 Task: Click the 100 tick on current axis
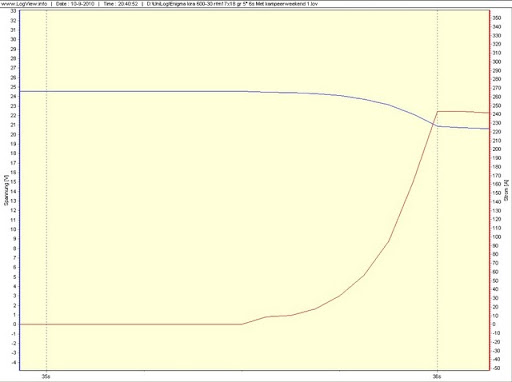[497, 237]
